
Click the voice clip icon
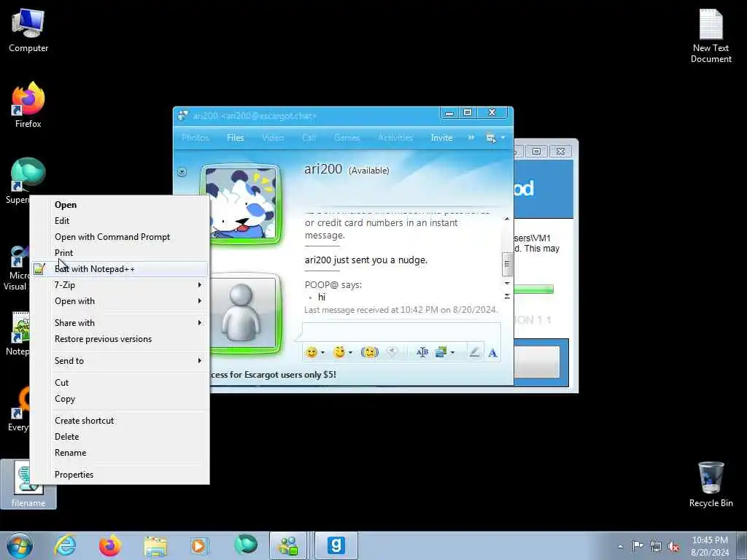(x=392, y=352)
